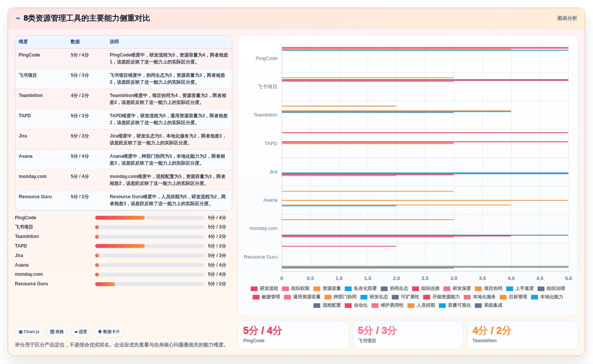Screen dimensions: 593x364
Task: Click the 敏捷管理 legend color box
Action: coord(256,297)
